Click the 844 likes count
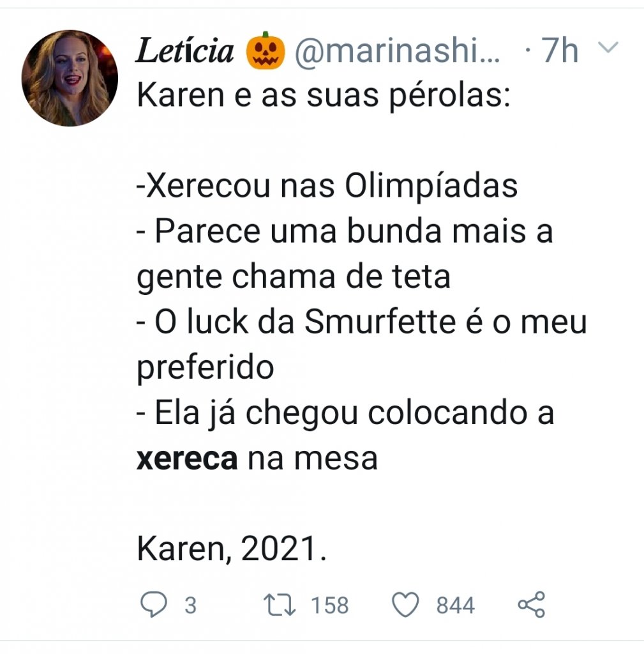Viewport: 644px width, 654px height. coord(455,605)
